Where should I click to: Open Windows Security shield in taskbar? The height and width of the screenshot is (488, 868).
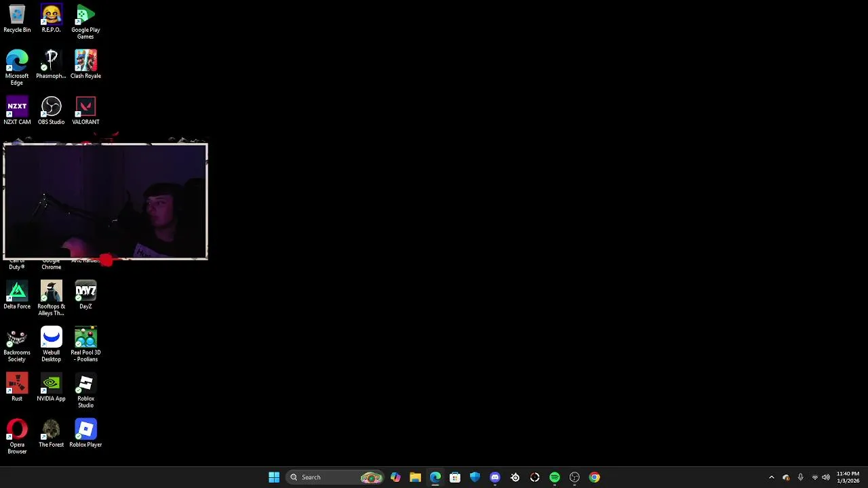[475, 477]
